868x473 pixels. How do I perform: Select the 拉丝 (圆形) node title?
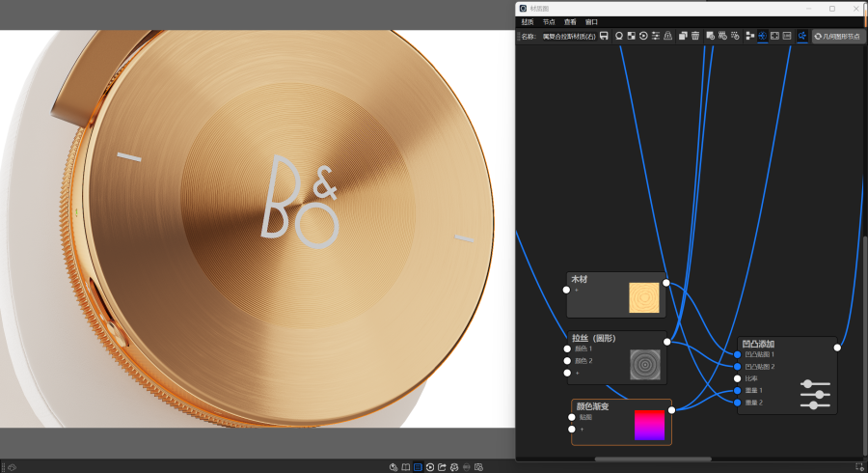click(594, 338)
